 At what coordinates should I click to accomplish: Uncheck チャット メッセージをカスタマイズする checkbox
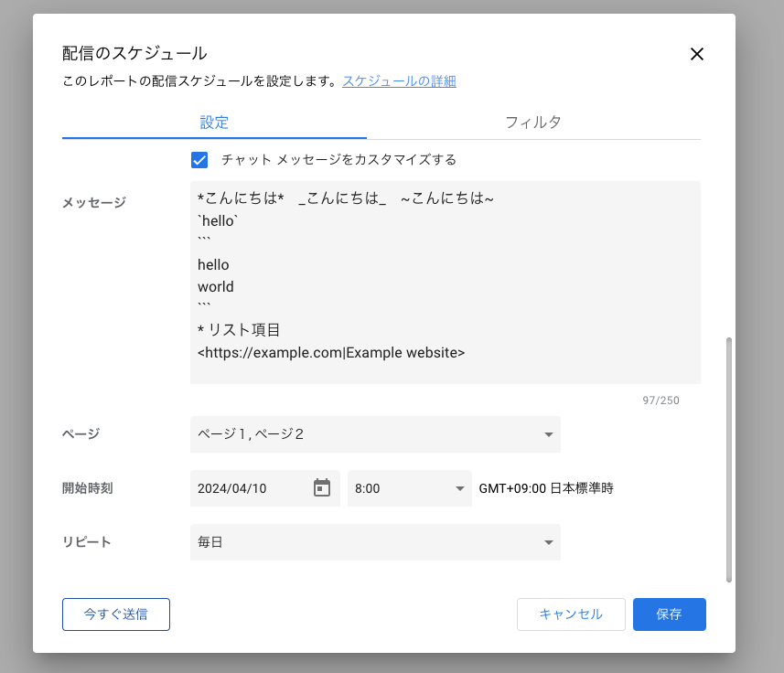click(x=199, y=160)
